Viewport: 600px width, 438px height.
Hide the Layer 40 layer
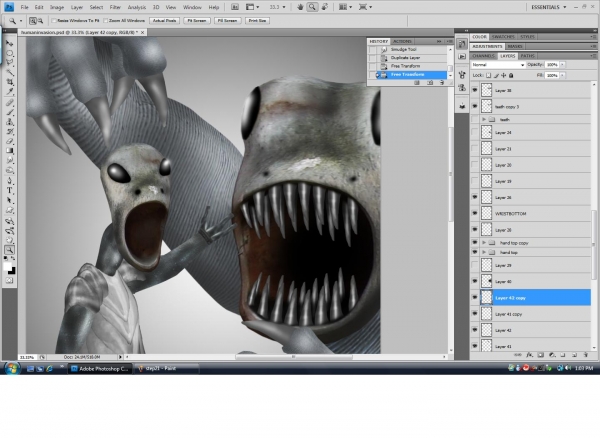[x=475, y=281]
